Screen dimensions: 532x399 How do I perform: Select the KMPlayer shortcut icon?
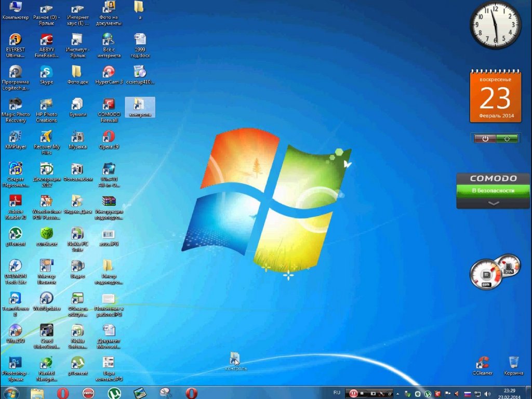pyautogui.click(x=15, y=140)
